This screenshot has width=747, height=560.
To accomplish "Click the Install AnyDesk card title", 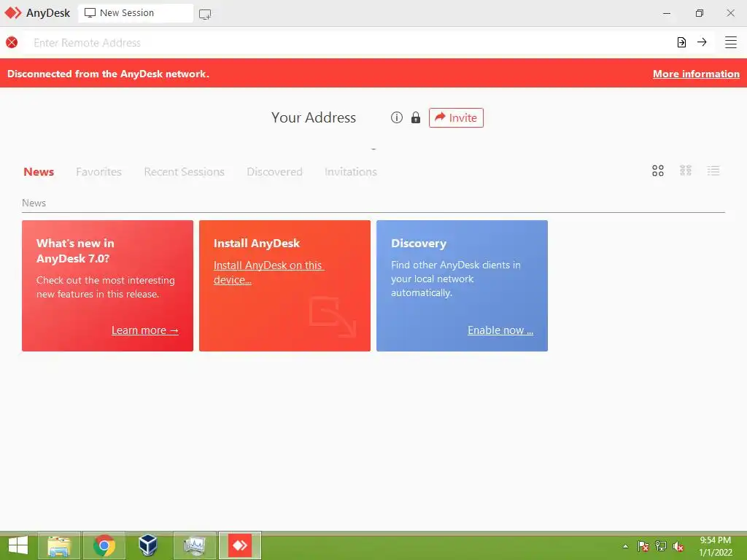I will [257, 244].
